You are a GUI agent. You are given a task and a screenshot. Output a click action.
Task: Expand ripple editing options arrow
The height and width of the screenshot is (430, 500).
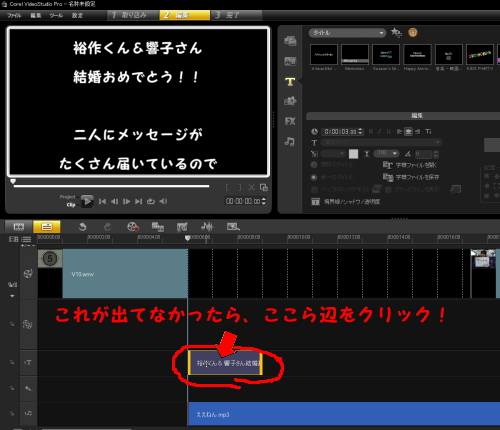12,296
